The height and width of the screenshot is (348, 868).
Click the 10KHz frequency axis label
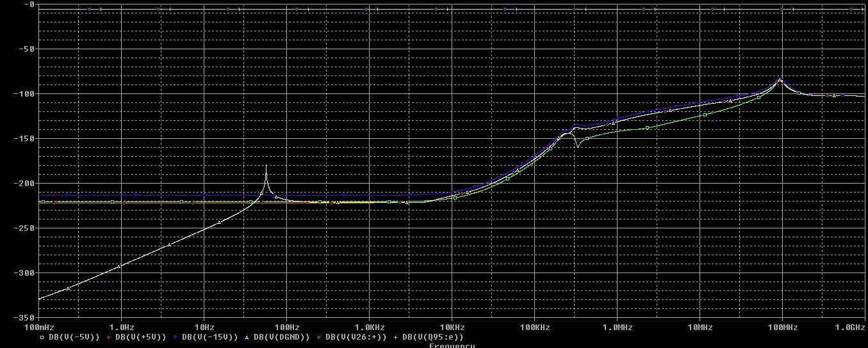453,328
